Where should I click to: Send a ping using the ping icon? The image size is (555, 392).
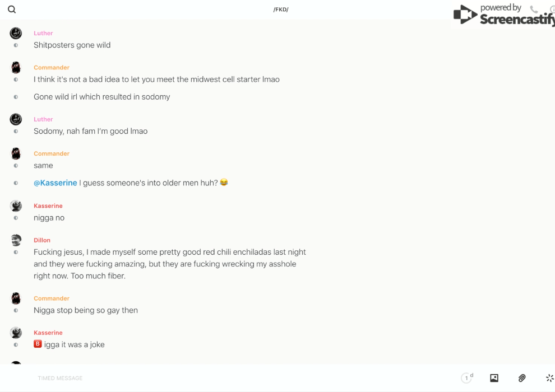click(x=549, y=378)
